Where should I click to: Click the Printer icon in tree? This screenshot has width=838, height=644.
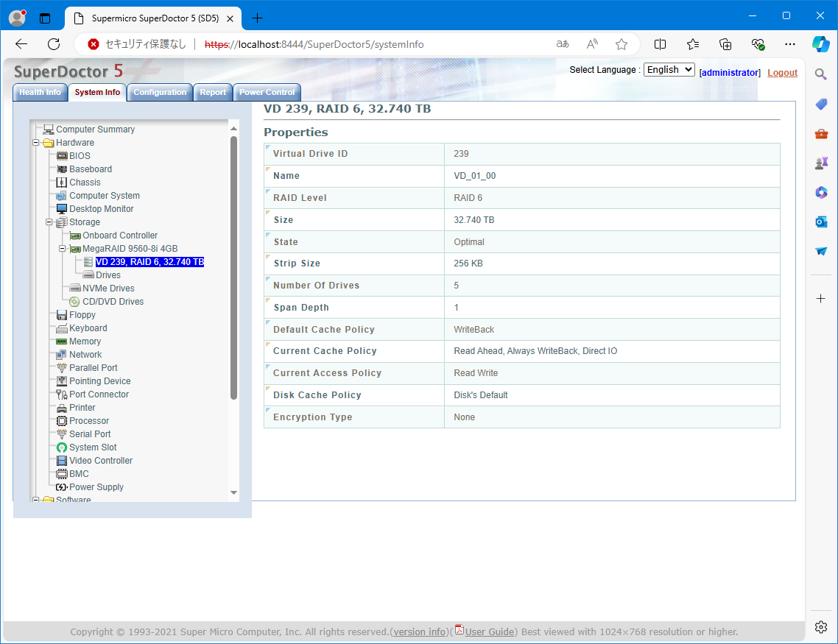point(62,408)
